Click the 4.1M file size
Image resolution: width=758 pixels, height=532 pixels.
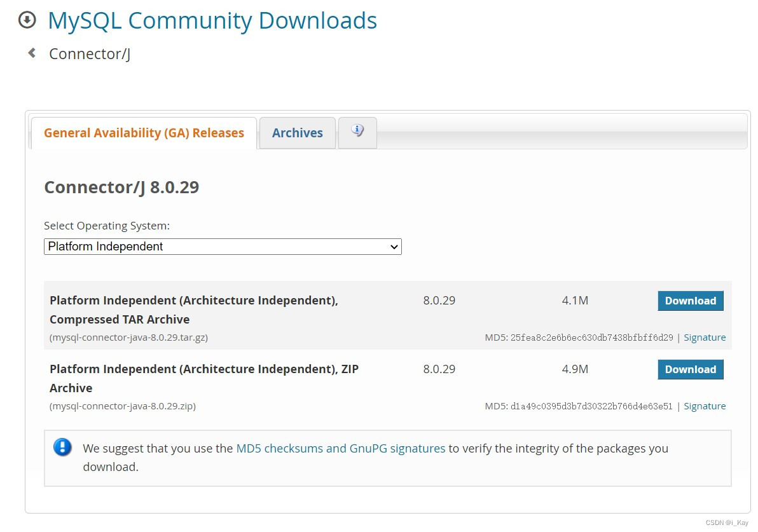575,301
